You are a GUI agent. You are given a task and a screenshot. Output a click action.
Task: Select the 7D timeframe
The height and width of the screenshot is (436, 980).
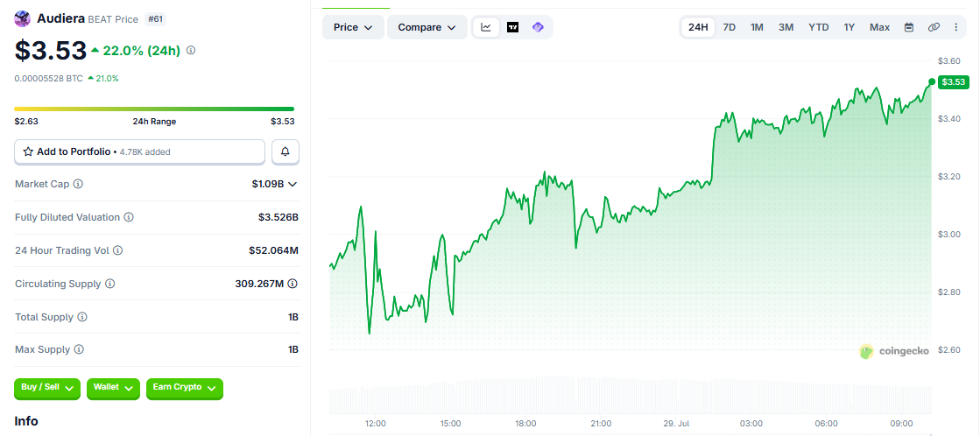click(x=730, y=27)
